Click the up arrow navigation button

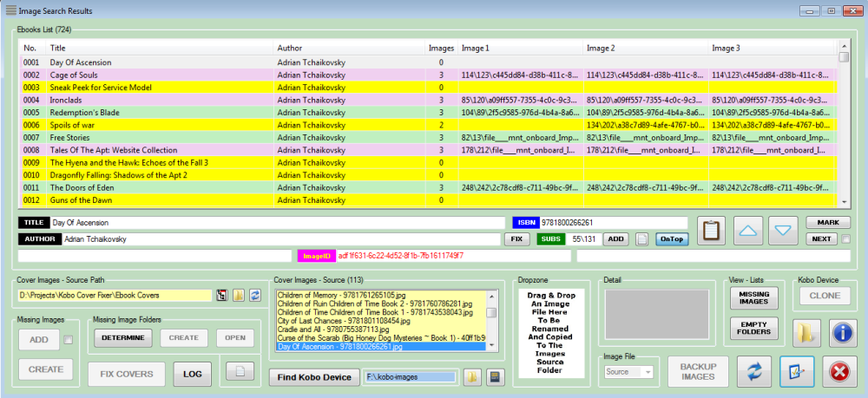(748, 231)
